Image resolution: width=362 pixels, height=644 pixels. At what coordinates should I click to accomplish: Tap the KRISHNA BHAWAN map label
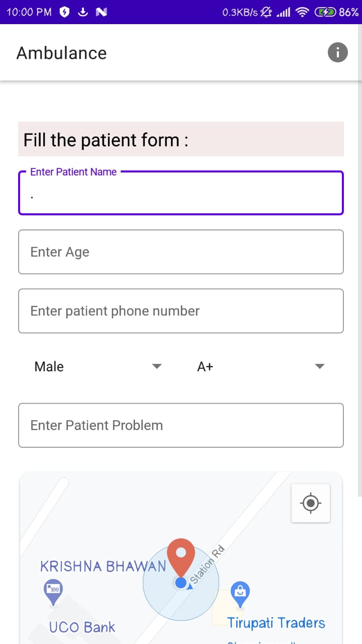[103, 567]
